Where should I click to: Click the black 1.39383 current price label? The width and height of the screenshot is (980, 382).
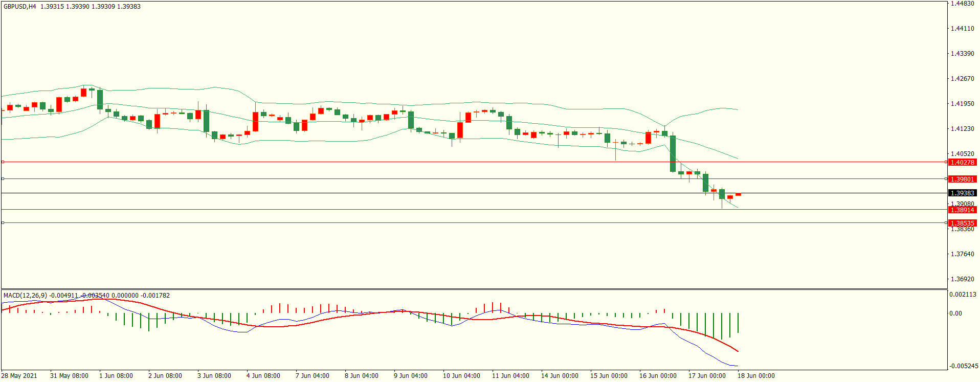[x=962, y=193]
